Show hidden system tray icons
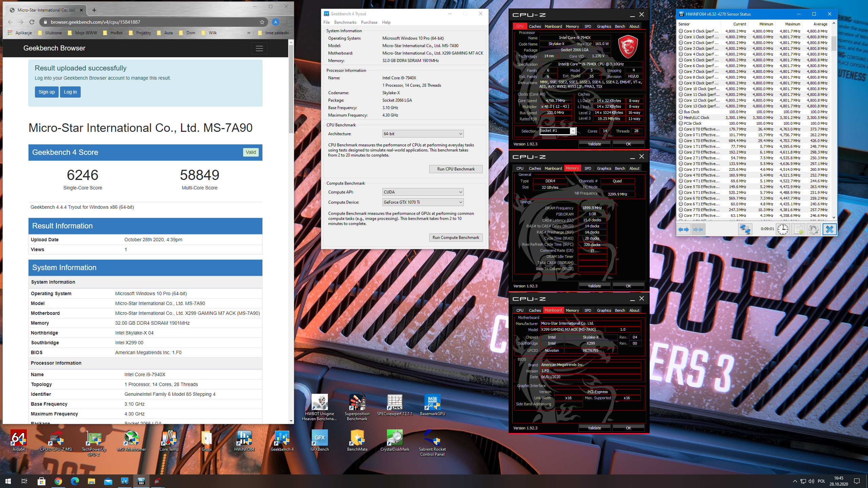Screen dimensions: 868x488 [x=795, y=481]
